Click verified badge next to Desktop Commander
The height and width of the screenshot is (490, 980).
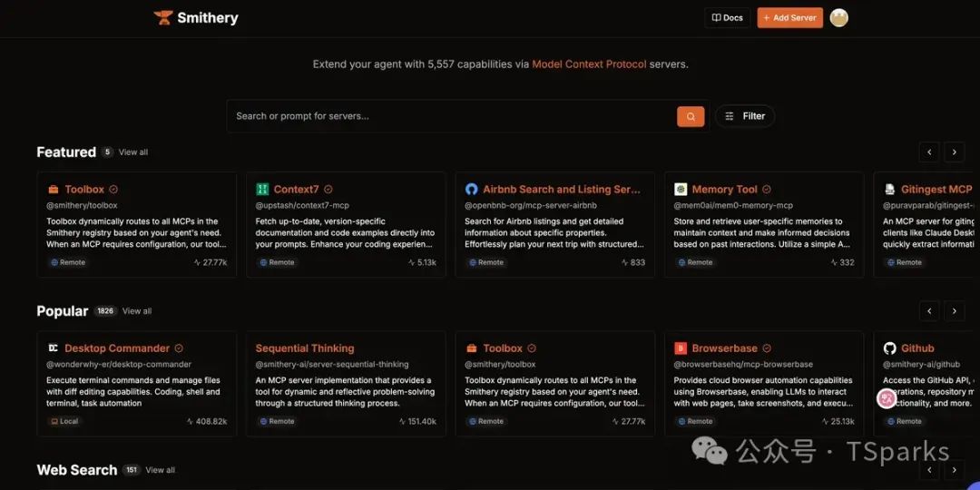coord(179,348)
